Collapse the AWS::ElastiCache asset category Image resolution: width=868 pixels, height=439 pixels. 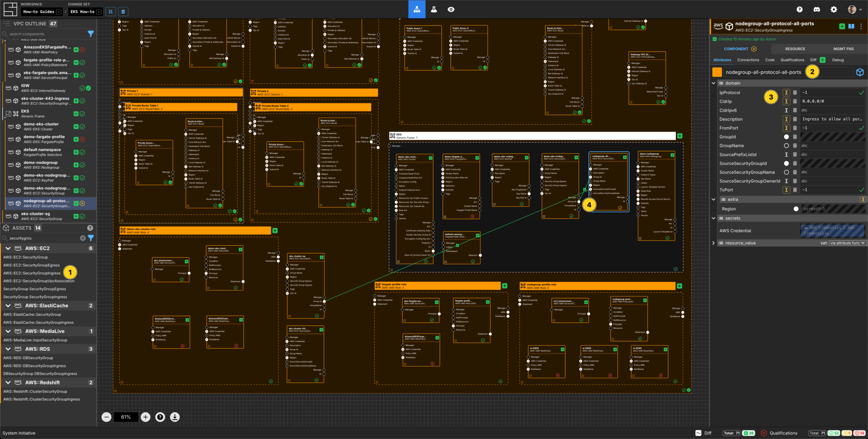click(8, 306)
